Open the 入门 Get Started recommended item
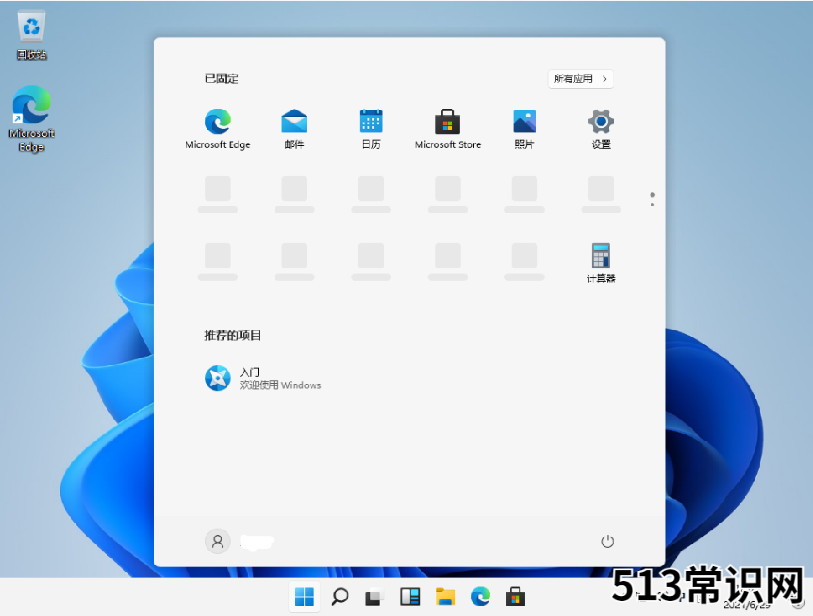The height and width of the screenshot is (616, 813). [263, 378]
